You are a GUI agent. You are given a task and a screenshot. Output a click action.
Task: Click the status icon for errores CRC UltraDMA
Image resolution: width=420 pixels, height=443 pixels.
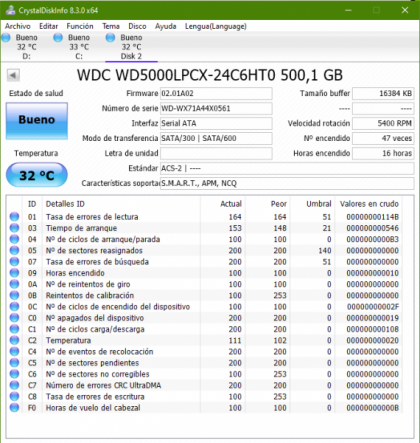pyautogui.click(x=14, y=385)
